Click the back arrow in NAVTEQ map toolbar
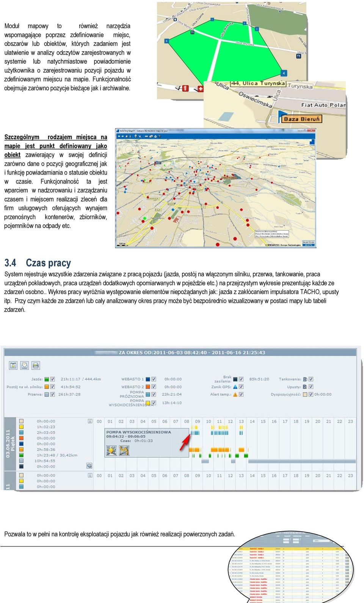The height and width of the screenshot is (603, 364). pyautogui.click(x=118, y=136)
